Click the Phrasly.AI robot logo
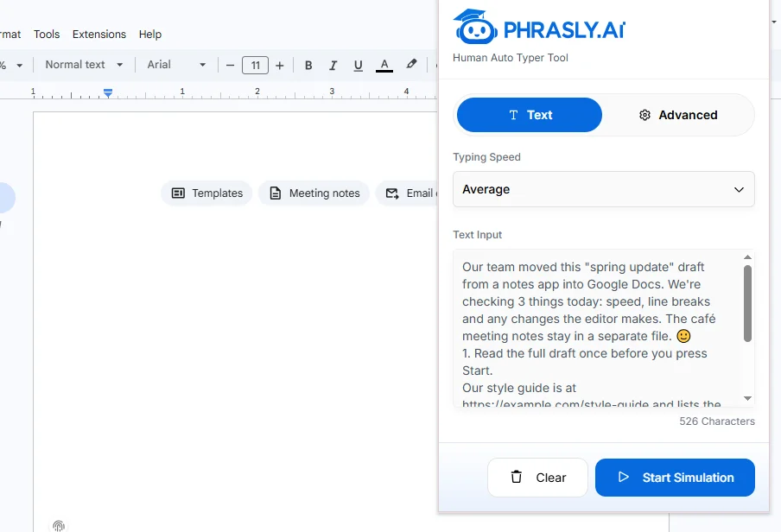Screen dimensions: 781x532 pyautogui.click(x=475, y=27)
